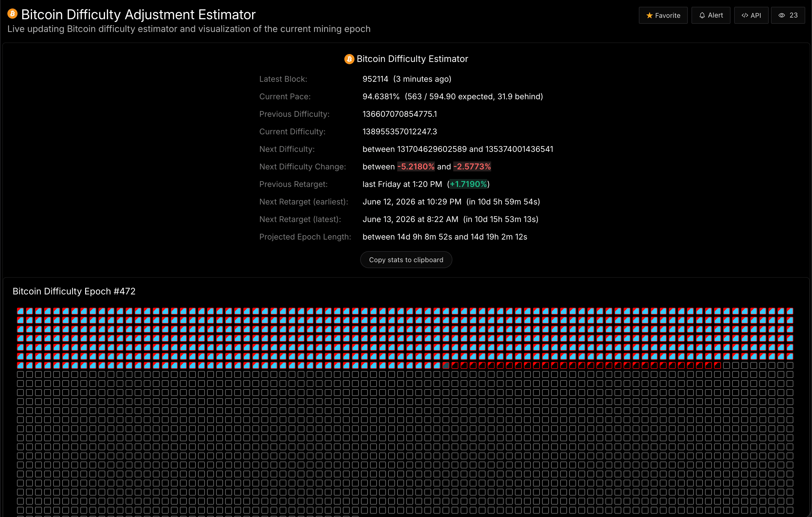Click the Next Difficulty Change label
The width and height of the screenshot is (812, 517).
pos(302,167)
